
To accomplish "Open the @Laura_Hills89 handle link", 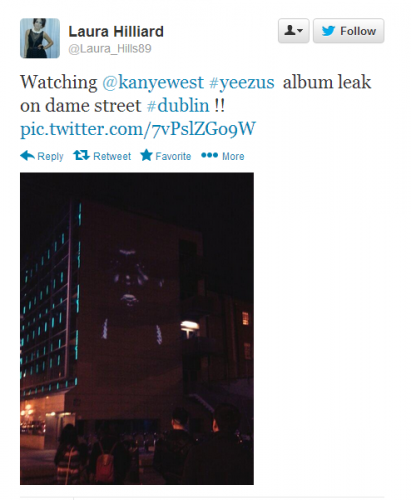I will click(110, 49).
